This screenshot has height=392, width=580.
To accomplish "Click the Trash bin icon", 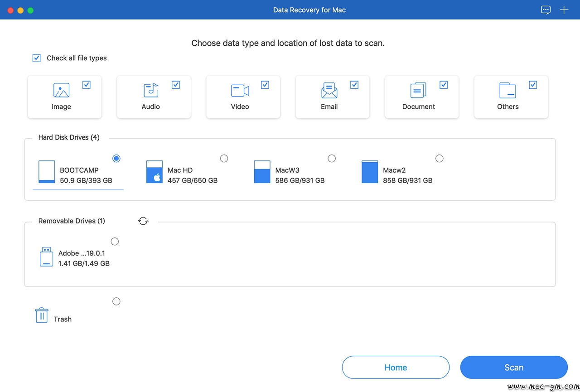I will pos(42,315).
